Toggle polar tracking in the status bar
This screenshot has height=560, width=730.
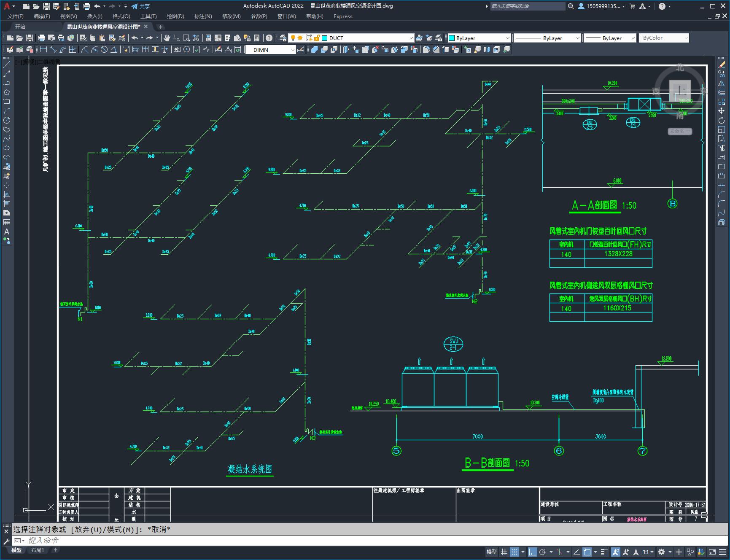coord(543,552)
